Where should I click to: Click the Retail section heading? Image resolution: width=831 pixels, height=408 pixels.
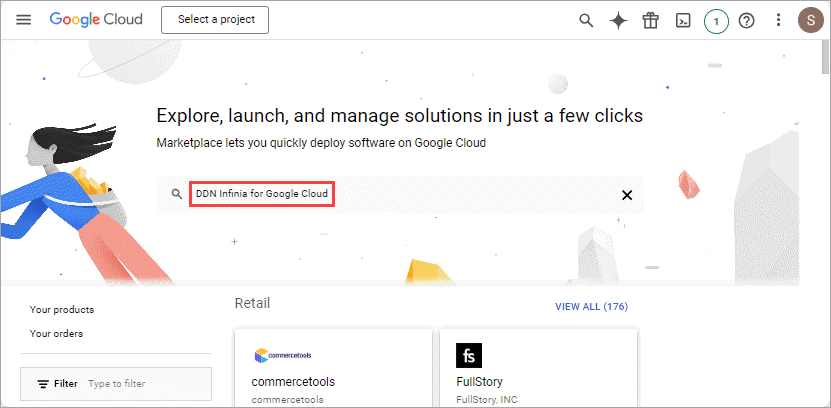tap(252, 303)
